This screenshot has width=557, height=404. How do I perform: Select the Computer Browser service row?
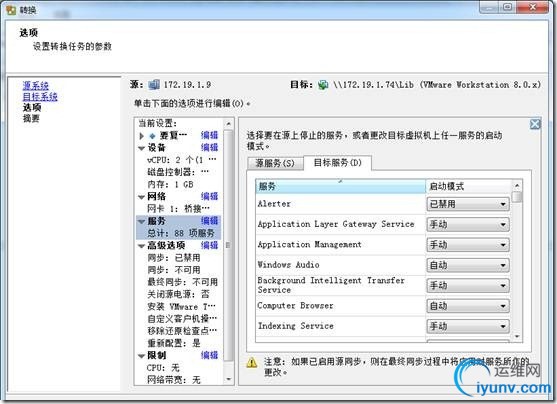click(x=340, y=306)
